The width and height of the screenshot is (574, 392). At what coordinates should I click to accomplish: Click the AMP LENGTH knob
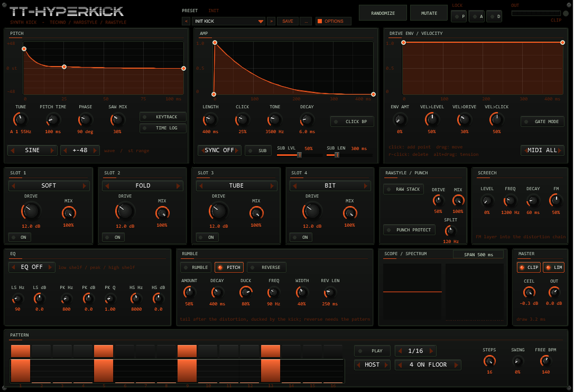tap(210, 119)
